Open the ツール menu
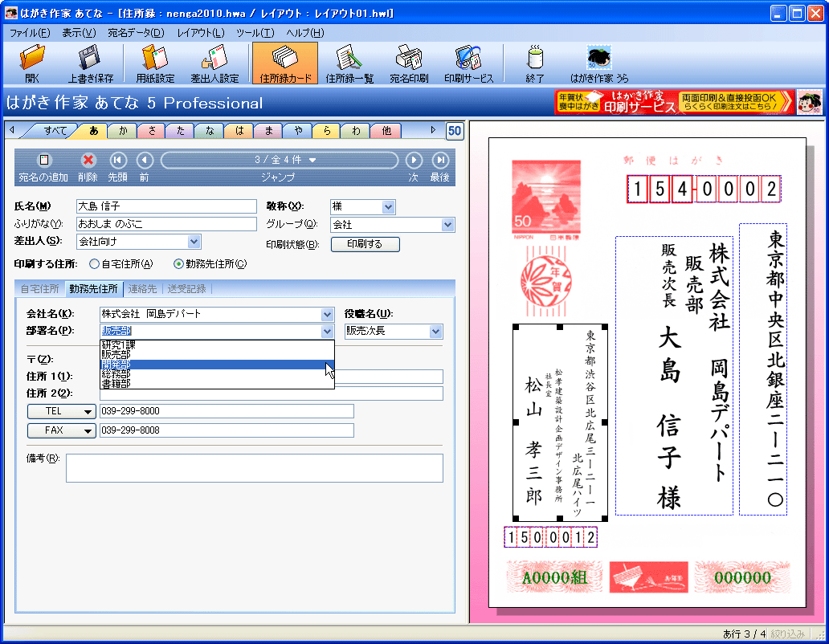This screenshot has height=644, width=829. tap(255, 33)
